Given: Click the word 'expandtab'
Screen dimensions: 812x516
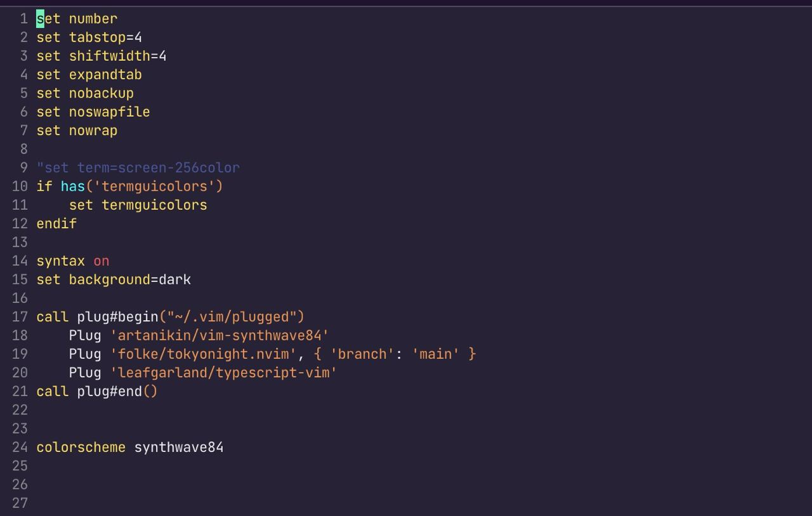Looking at the screenshot, I should tap(105, 75).
